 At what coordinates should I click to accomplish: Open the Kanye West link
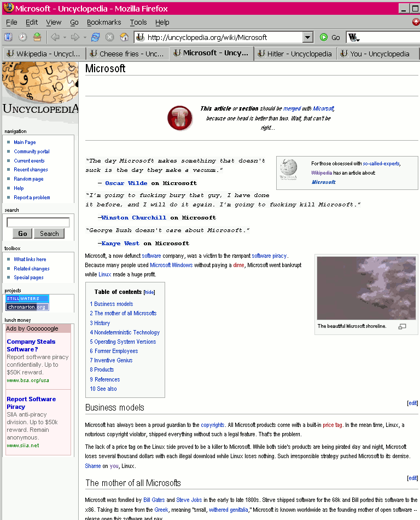pos(120,244)
